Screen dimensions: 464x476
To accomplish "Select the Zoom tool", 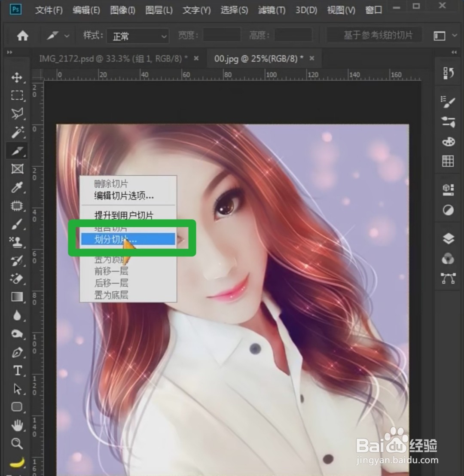I will click(17, 443).
